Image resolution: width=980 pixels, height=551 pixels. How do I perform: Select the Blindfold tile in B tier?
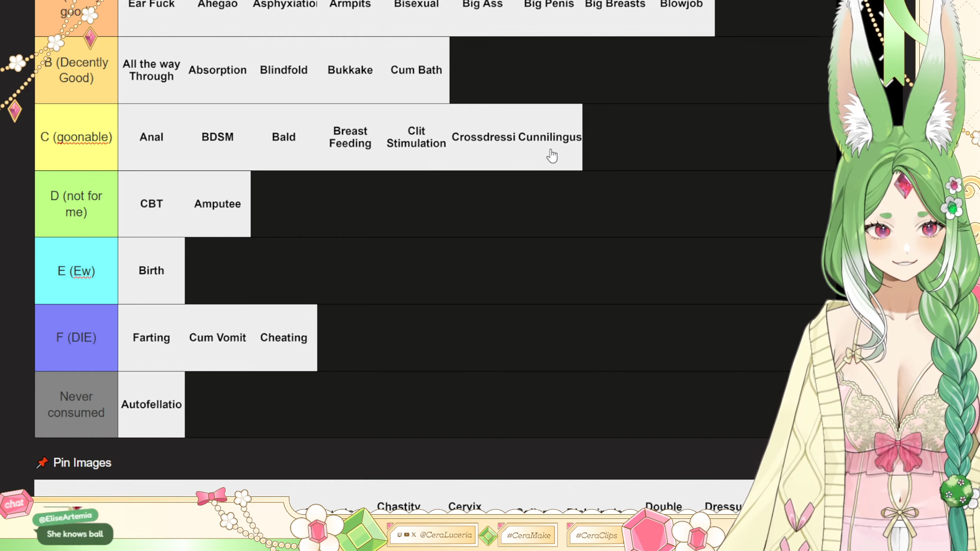click(284, 70)
